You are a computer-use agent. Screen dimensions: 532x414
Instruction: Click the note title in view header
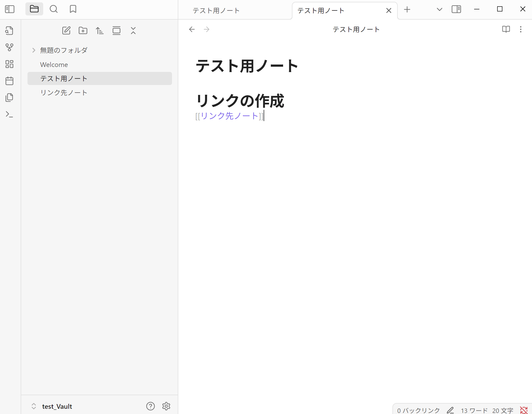pyautogui.click(x=356, y=29)
